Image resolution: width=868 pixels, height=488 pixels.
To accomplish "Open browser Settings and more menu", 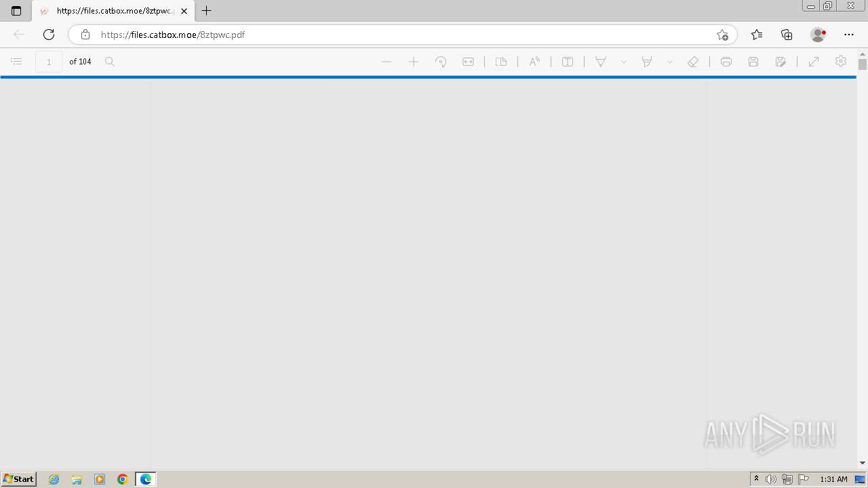I will point(849,35).
